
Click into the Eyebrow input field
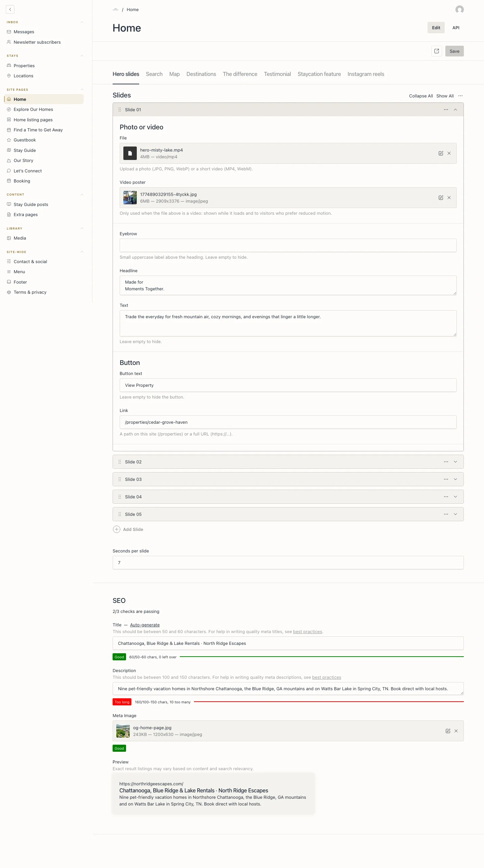click(x=288, y=245)
